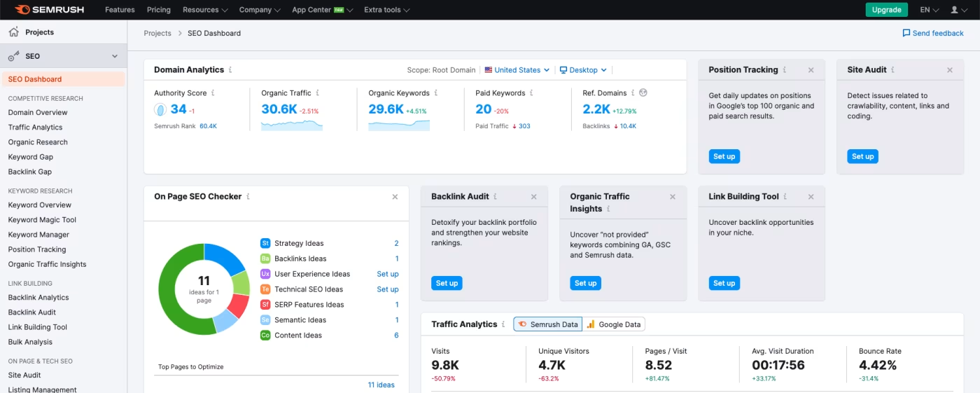Click the Content Ideas 'Co' icon
The width and height of the screenshot is (980, 393).
click(x=265, y=335)
